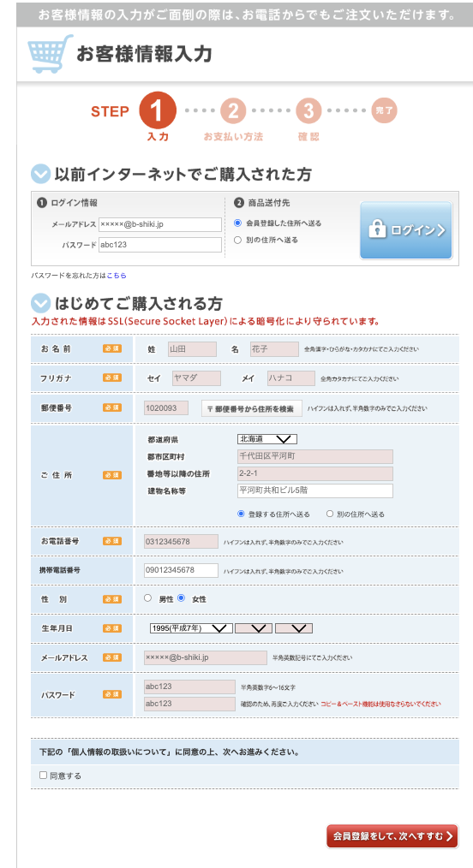473x868 pixels.
Task: Click the step 2 お支払い方法 circle
Action: click(x=233, y=110)
